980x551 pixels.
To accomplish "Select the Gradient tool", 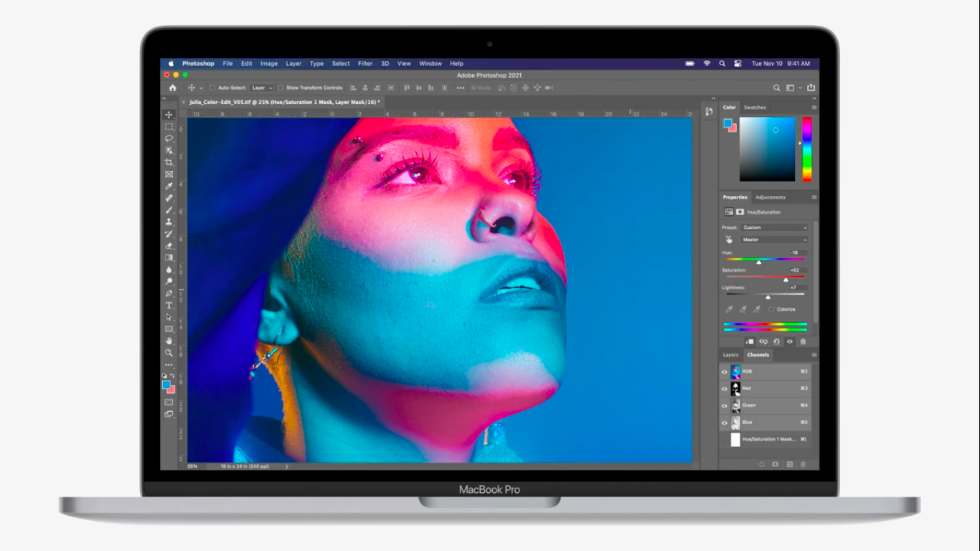I will [169, 258].
